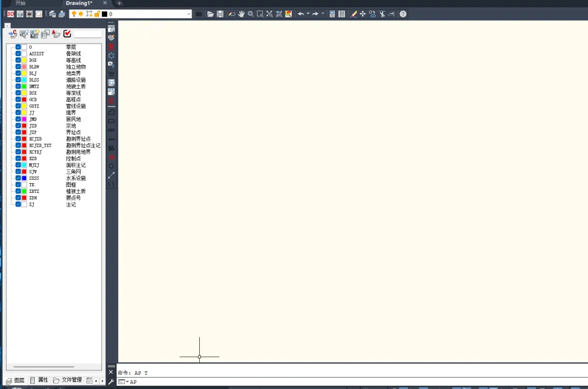Viewport: 588px width, 389px height.
Task: Click the camera icon in vertical toolbar
Action: (x=112, y=64)
